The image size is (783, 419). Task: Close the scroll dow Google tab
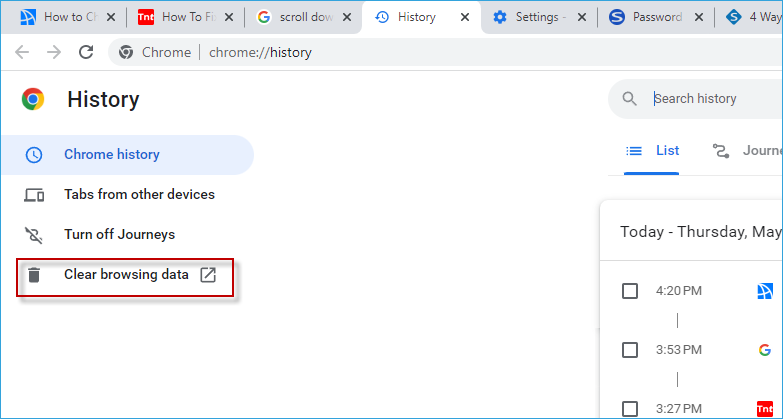pyautogui.click(x=347, y=17)
